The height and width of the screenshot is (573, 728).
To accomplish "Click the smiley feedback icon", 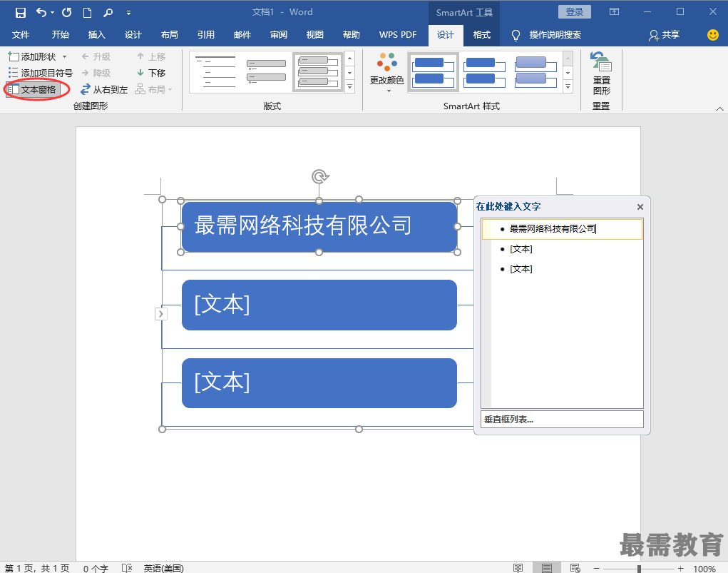I will [x=713, y=35].
